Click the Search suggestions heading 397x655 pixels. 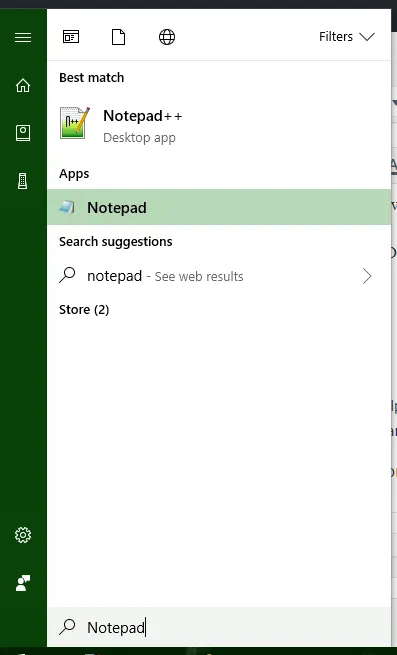[116, 241]
